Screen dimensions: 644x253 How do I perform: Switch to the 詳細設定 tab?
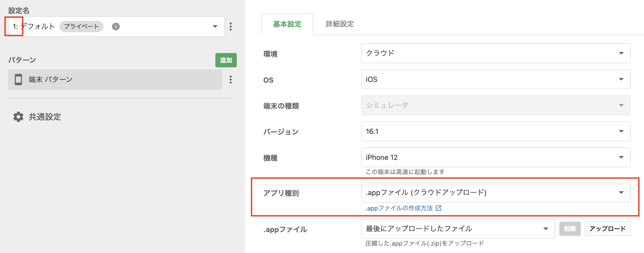(340, 24)
